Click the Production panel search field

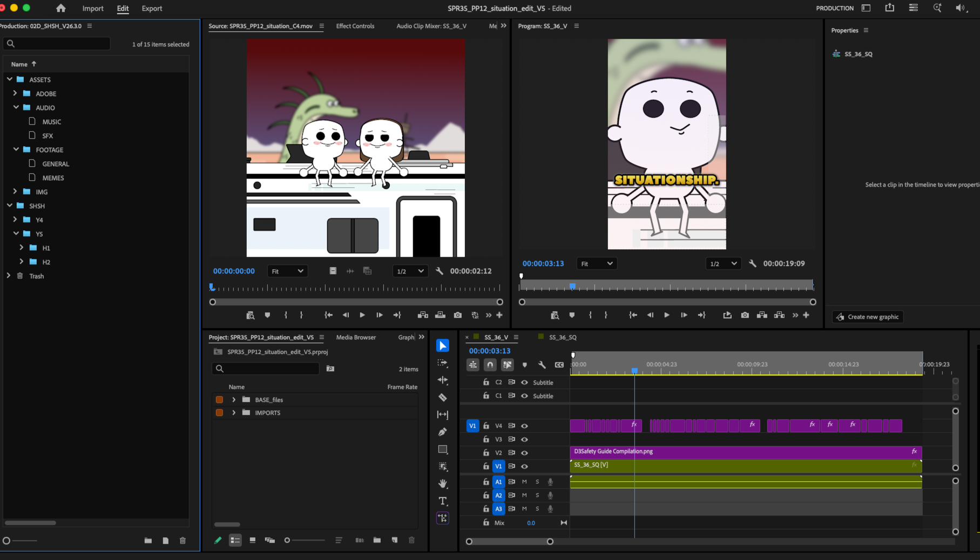(x=57, y=44)
